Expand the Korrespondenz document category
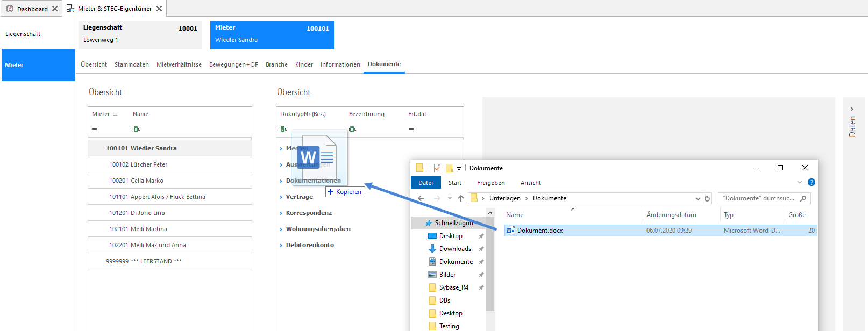The image size is (868, 331). tap(281, 213)
